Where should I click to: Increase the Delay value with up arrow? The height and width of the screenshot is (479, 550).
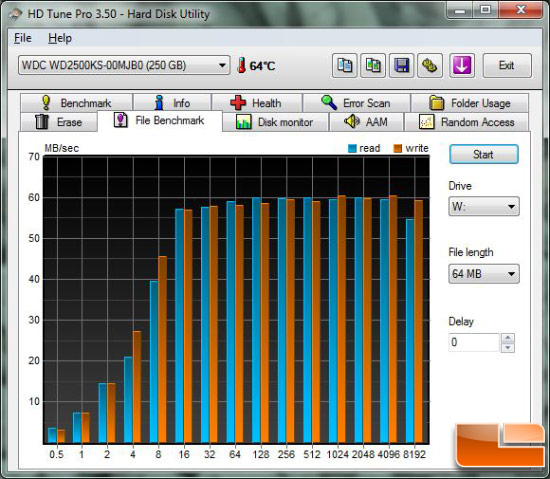(x=508, y=338)
